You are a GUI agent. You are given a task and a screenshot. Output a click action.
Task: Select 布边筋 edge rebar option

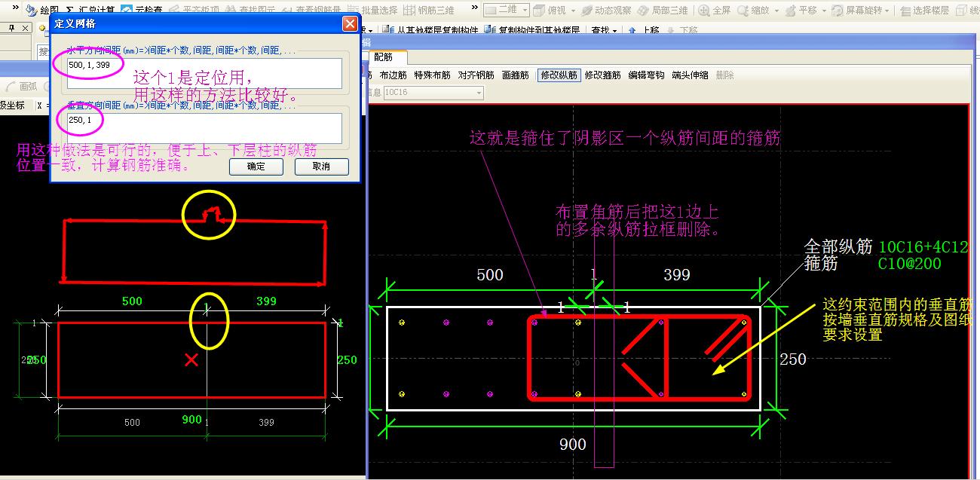click(393, 75)
